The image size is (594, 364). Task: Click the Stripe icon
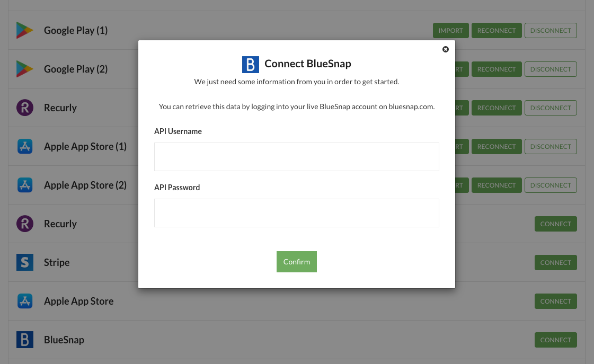click(24, 262)
